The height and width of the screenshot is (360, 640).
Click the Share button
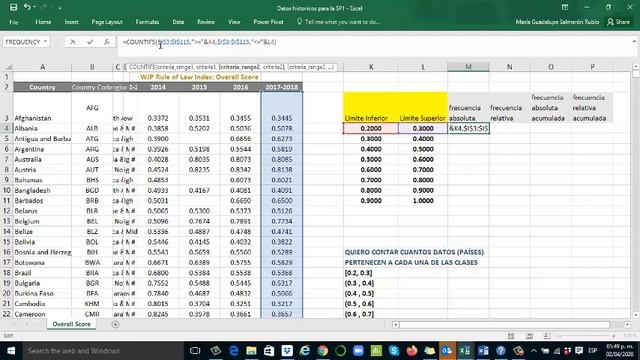coord(619,22)
